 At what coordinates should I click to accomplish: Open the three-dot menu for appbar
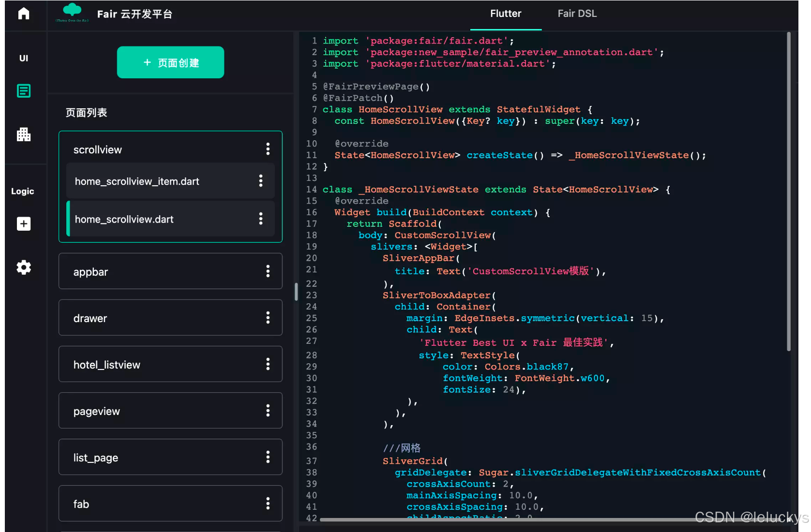coord(268,271)
